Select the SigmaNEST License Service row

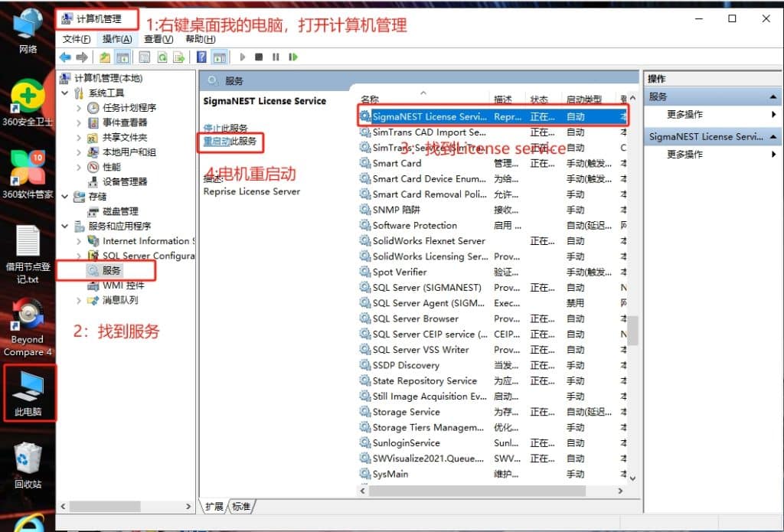click(492, 116)
